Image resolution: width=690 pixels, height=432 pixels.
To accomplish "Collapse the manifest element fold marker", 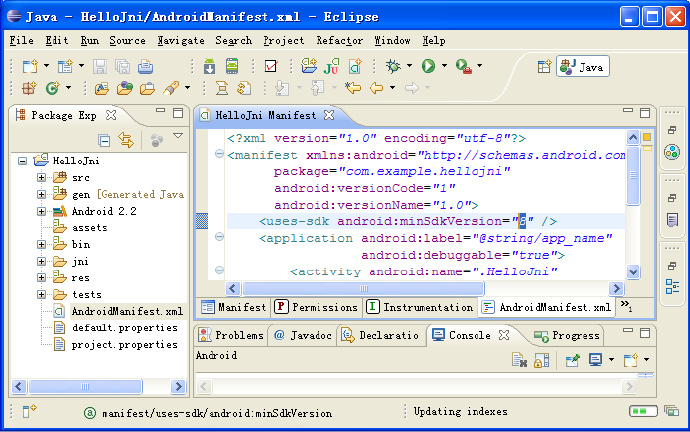I will click(x=219, y=154).
